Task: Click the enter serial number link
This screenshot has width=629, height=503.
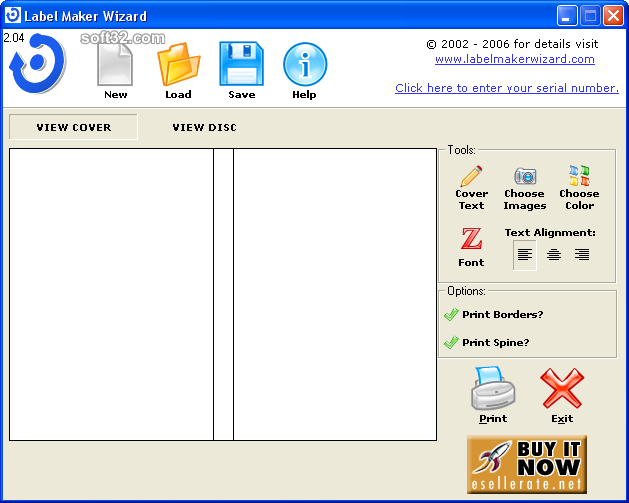Action: click(x=507, y=88)
